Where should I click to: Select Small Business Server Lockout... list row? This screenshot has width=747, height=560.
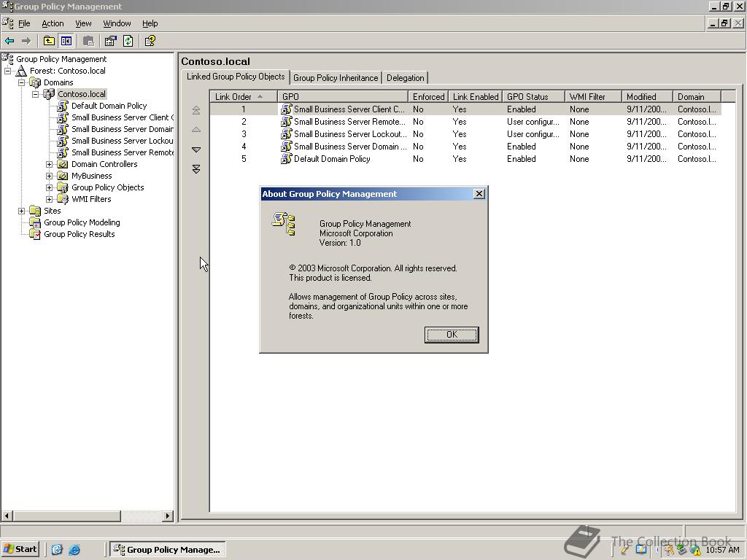coord(465,134)
